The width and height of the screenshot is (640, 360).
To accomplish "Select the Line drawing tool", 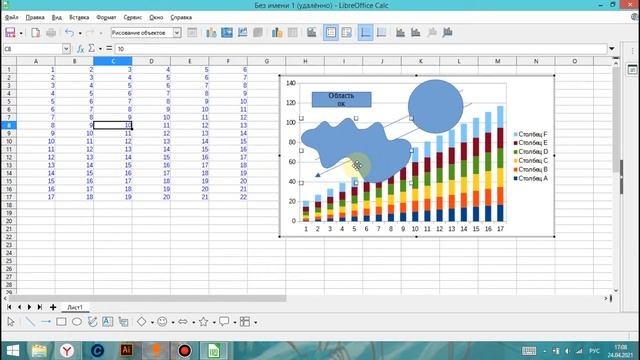I will pyautogui.click(x=30, y=322).
